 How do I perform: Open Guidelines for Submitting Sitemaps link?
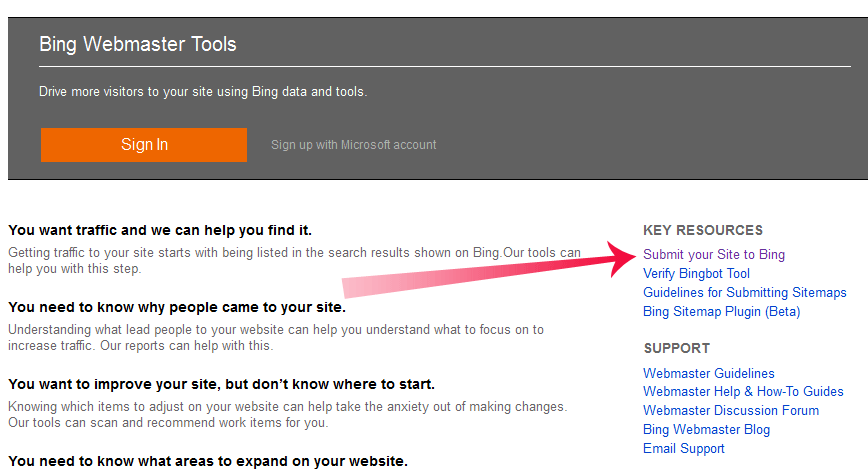click(745, 292)
